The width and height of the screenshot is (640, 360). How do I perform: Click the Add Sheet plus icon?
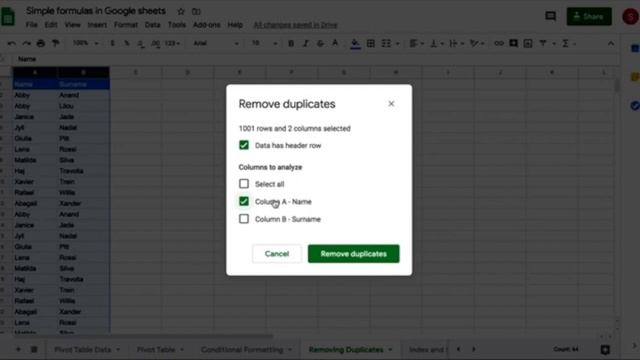[x=18, y=349]
